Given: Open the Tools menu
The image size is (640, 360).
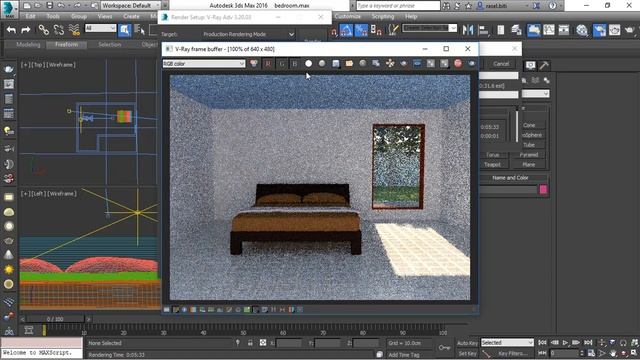Looking at the screenshot, I should click(53, 16).
